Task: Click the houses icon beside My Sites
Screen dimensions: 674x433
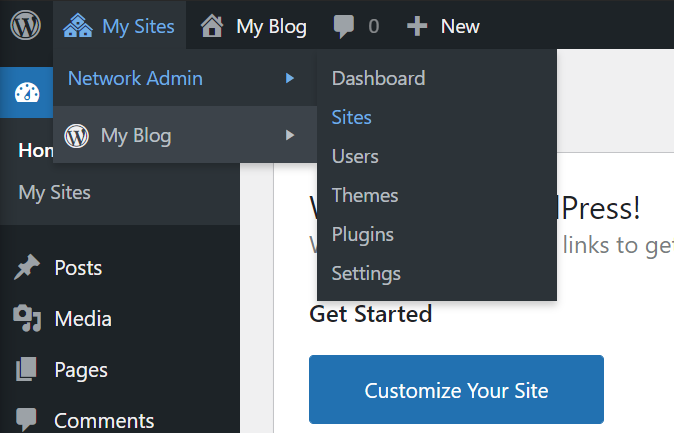Action: point(78,26)
